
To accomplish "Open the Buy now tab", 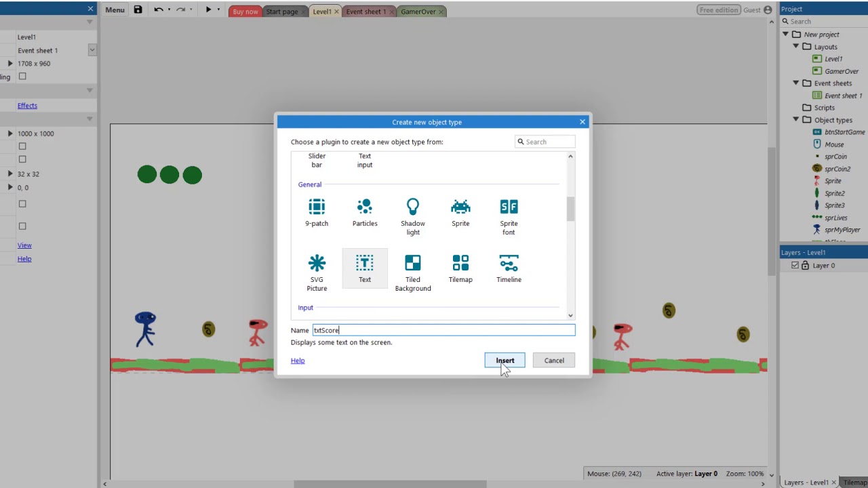I will [x=245, y=12].
